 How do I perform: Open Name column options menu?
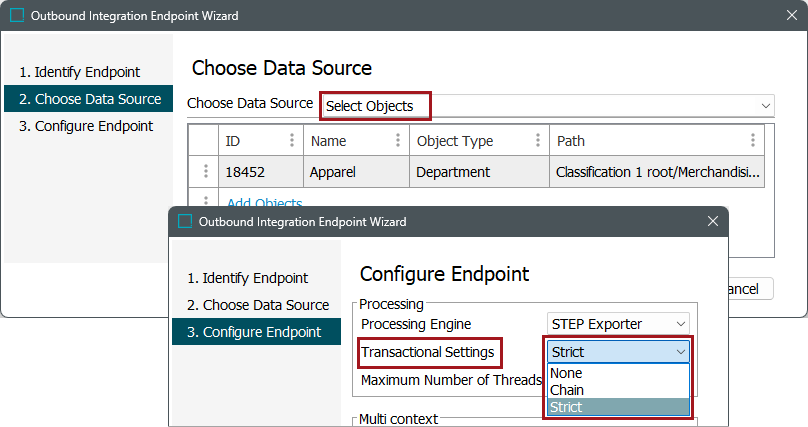(397, 141)
